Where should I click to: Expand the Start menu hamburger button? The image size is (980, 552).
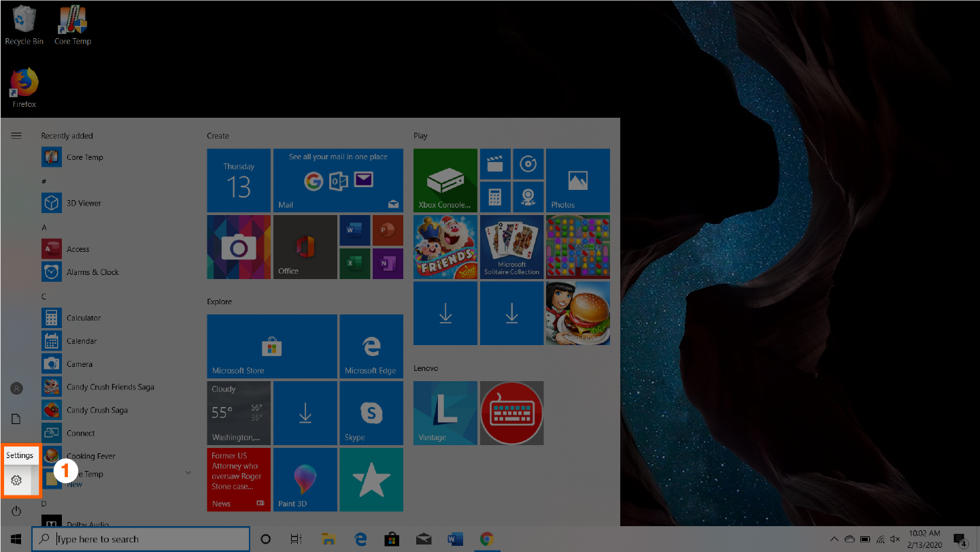coord(16,135)
